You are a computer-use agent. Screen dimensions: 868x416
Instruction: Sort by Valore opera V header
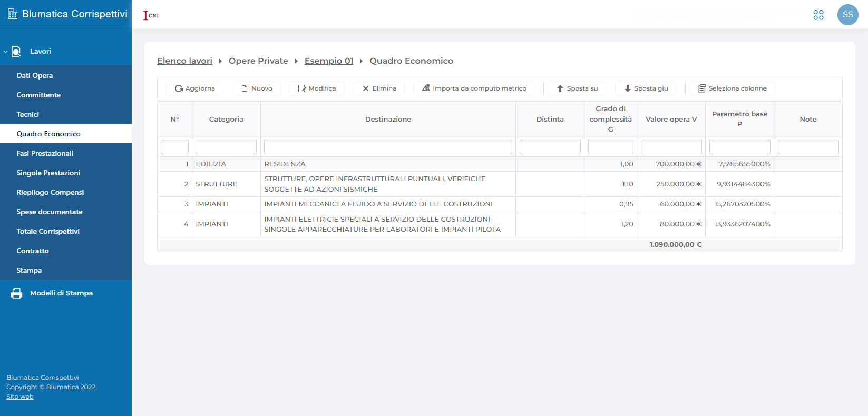pos(671,120)
